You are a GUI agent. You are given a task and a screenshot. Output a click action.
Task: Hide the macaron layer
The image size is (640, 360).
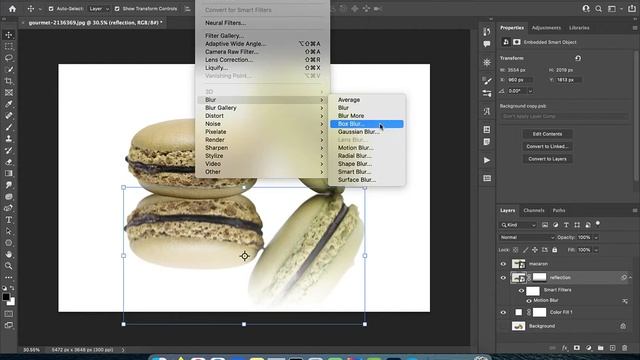[503, 264]
